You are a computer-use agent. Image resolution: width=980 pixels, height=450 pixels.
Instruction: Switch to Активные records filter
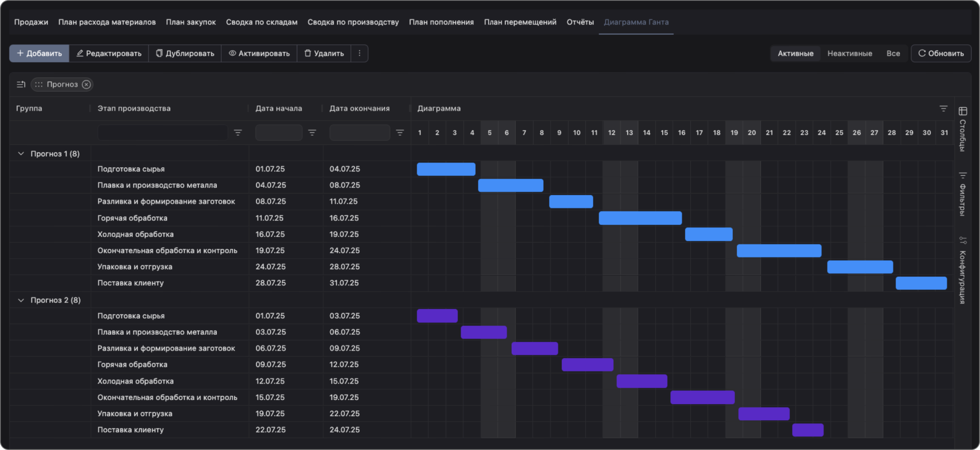click(x=795, y=53)
